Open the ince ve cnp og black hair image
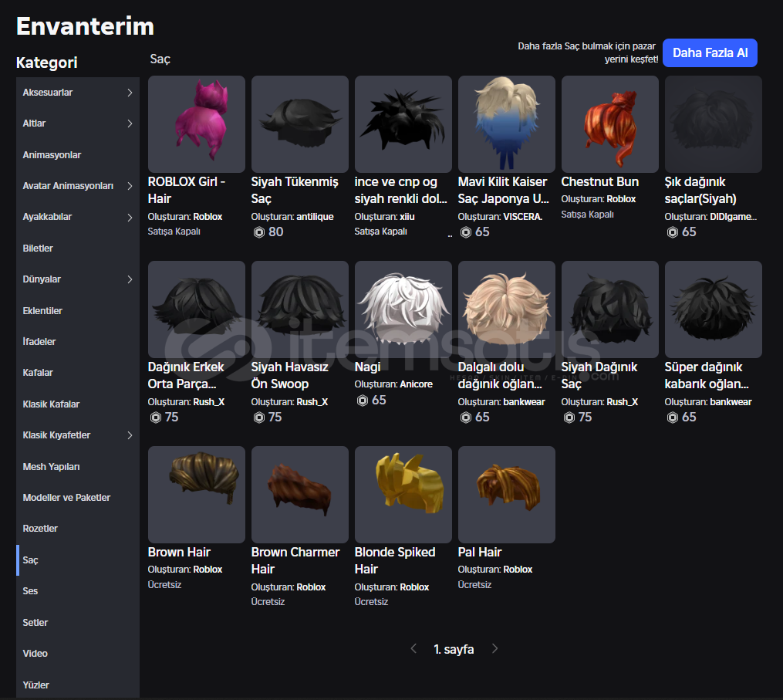This screenshot has height=700, width=783. click(403, 124)
